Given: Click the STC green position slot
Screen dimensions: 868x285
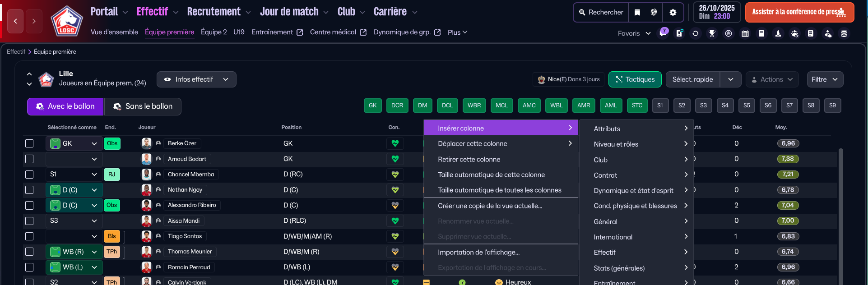Looking at the screenshot, I should coord(637,106).
